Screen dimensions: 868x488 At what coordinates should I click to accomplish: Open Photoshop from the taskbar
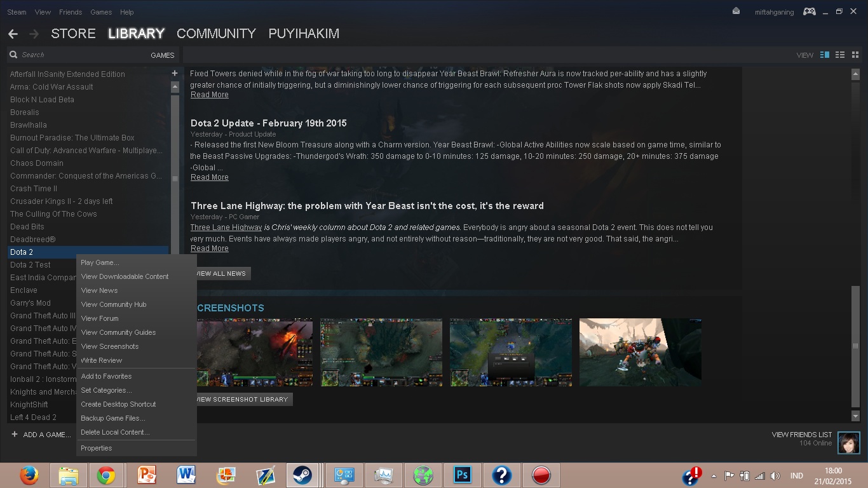[x=462, y=475]
